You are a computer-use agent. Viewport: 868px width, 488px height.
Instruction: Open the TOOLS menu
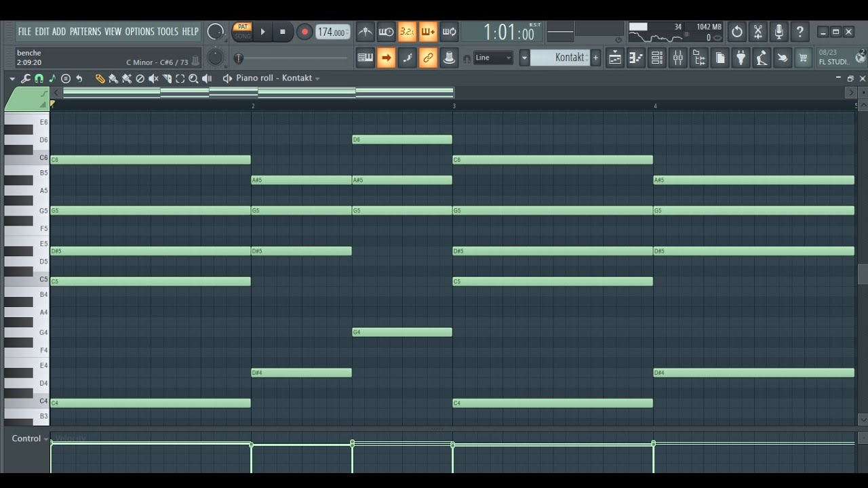pos(167,31)
